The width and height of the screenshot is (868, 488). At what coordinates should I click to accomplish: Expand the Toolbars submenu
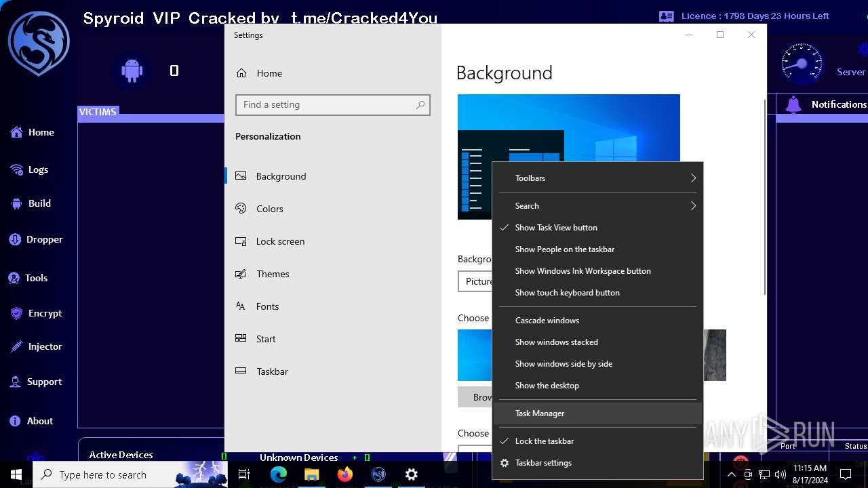click(597, 178)
